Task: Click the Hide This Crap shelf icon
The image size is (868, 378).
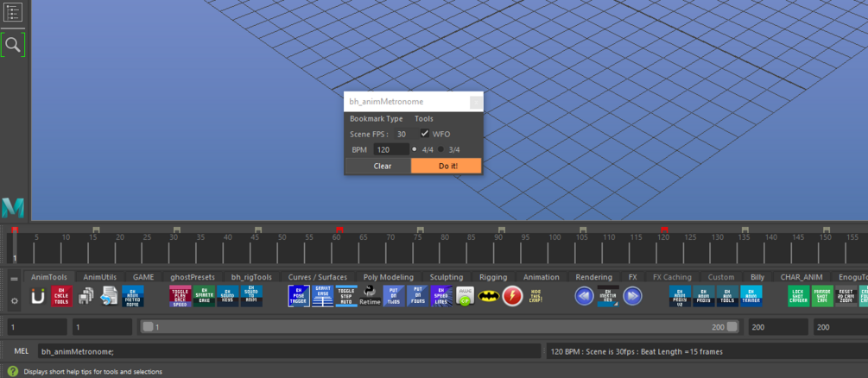Action: tap(536, 296)
